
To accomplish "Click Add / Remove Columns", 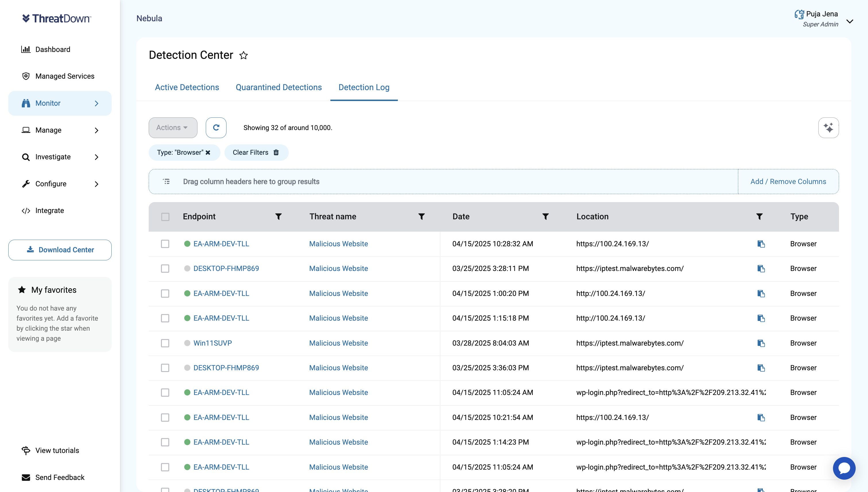I will (788, 181).
